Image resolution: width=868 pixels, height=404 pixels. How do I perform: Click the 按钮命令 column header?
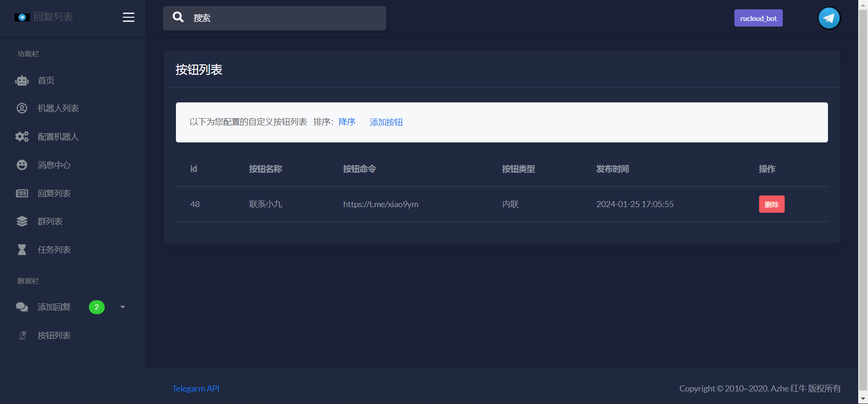360,169
